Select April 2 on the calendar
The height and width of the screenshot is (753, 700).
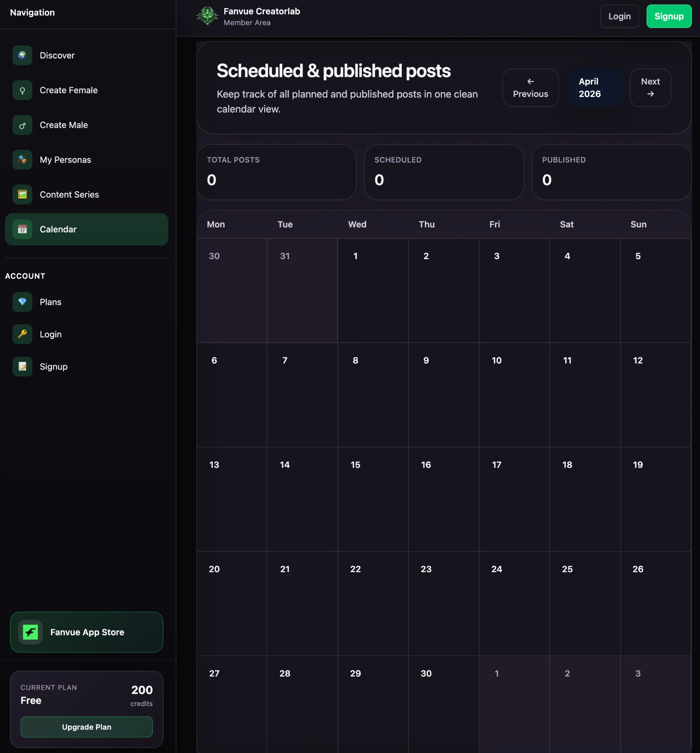[x=443, y=290]
